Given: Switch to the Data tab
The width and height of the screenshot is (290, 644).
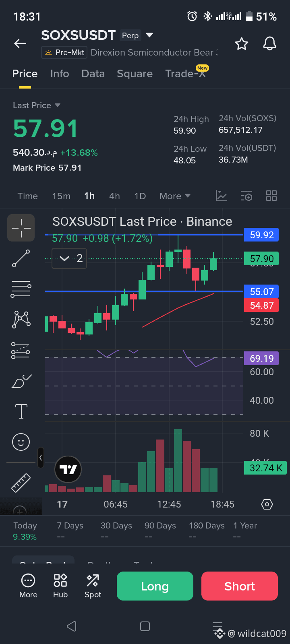Looking at the screenshot, I should click(x=93, y=74).
